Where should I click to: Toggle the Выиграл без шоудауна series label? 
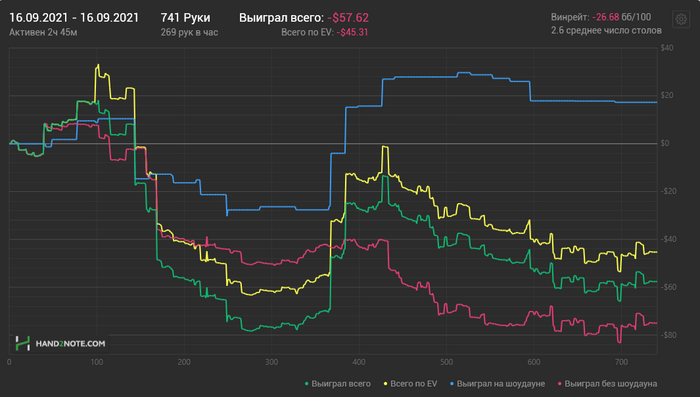click(611, 384)
